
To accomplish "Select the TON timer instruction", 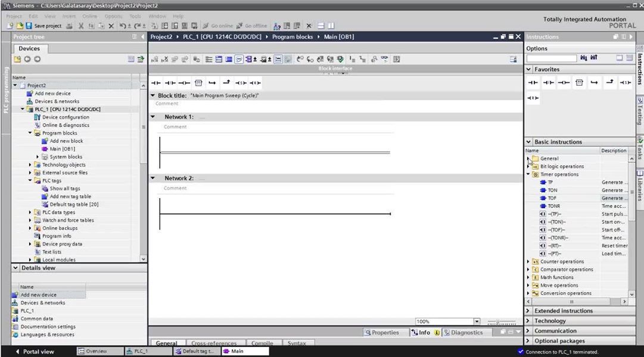I will (x=552, y=190).
